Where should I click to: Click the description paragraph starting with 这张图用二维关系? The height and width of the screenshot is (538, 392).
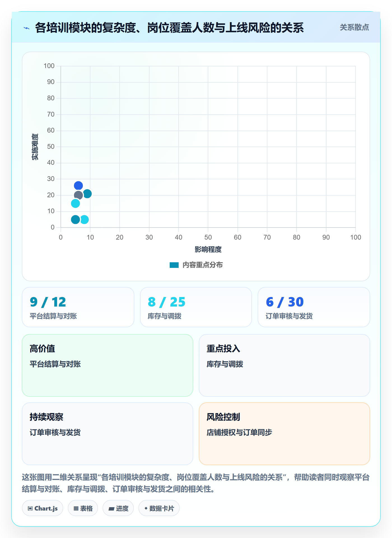tap(196, 483)
